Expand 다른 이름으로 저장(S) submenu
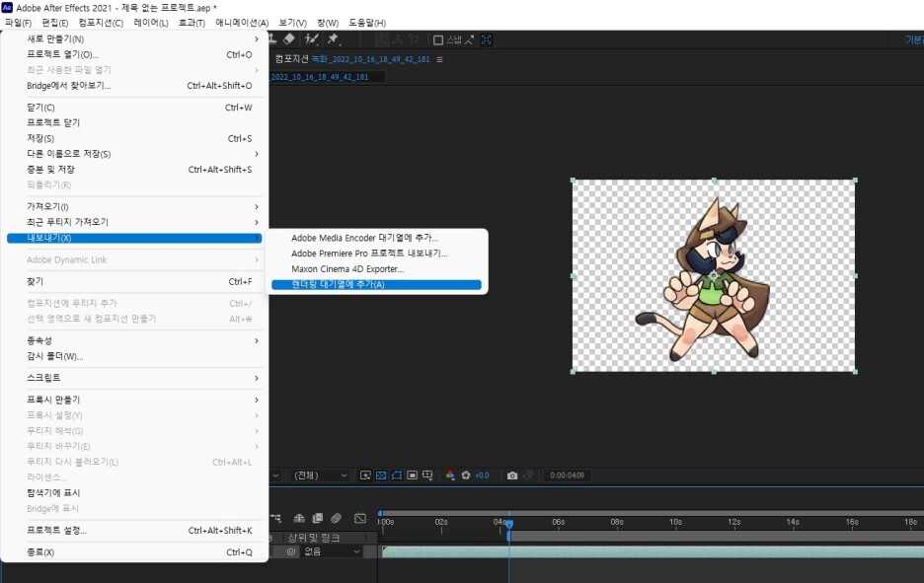 point(134,154)
